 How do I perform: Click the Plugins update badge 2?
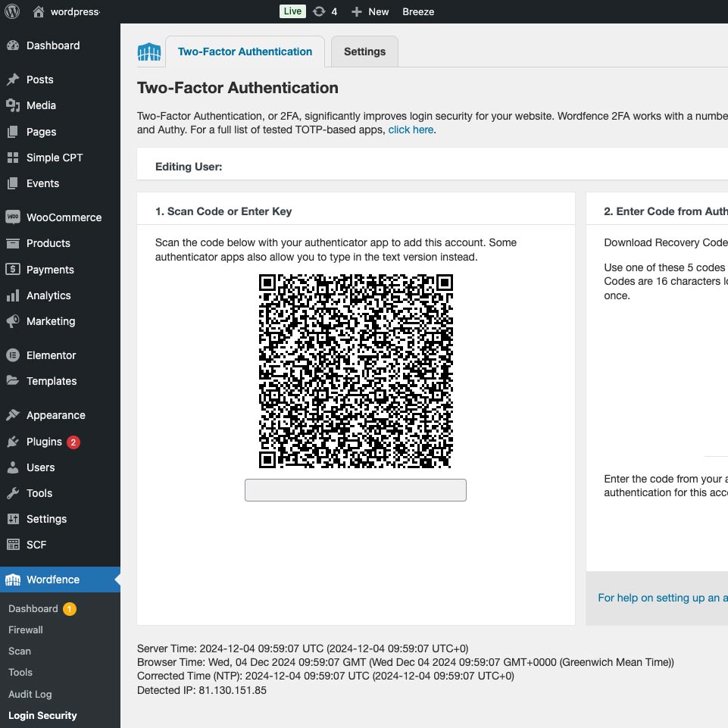(73, 442)
